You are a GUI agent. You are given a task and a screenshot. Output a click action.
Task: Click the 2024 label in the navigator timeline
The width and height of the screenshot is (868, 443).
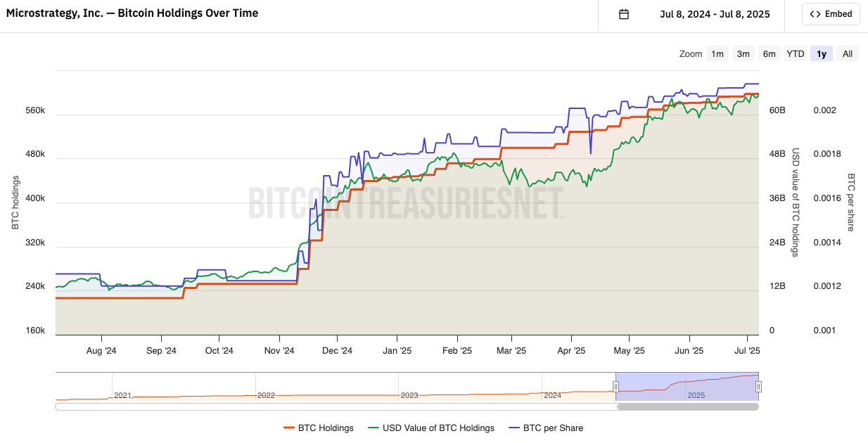pos(553,396)
